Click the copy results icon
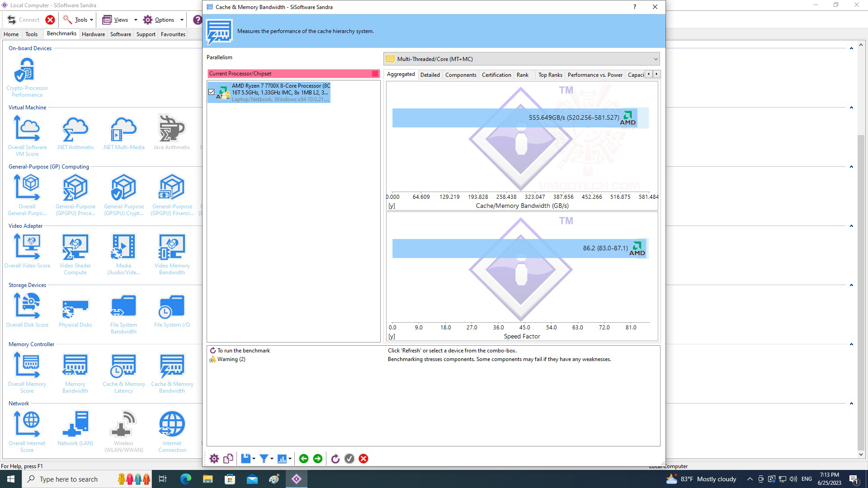Image resolution: width=868 pixels, height=488 pixels. [228, 459]
